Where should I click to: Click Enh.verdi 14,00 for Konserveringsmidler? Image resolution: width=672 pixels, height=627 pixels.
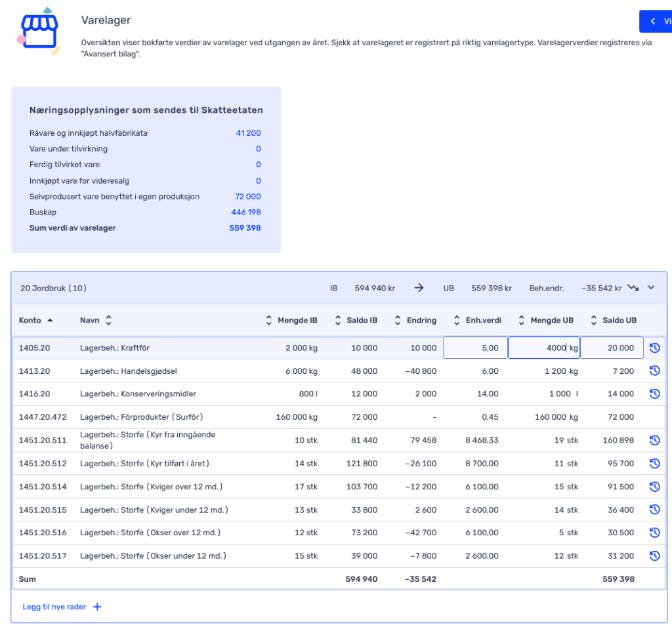(488, 394)
